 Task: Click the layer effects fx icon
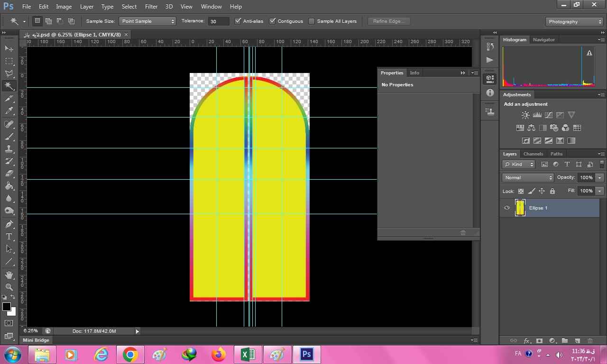point(526,341)
